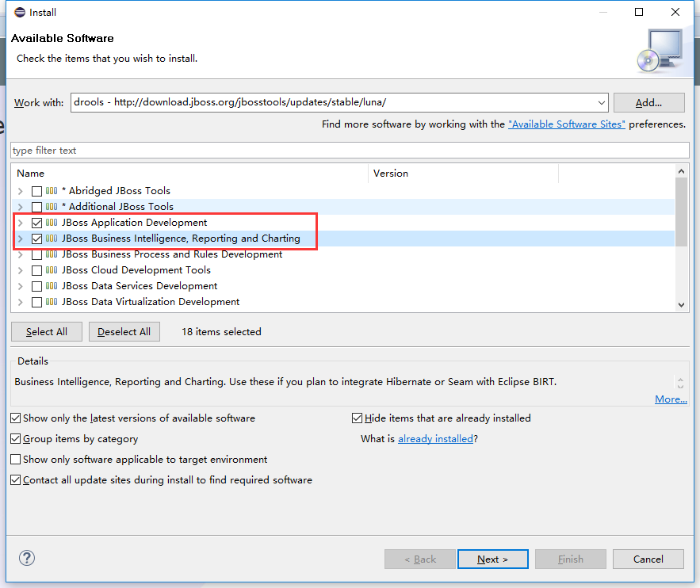Click category icon beside JBoss Data Virtualization Development
This screenshot has width=700, height=588.
[52, 302]
